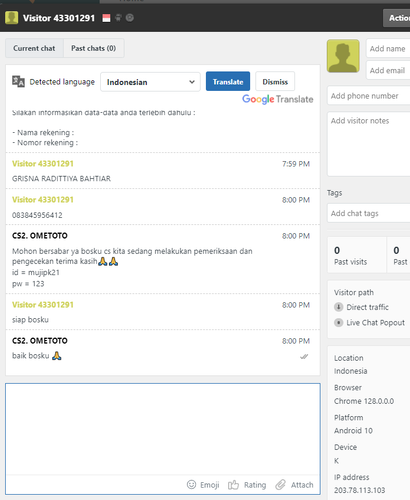This screenshot has height=500, width=410.
Task: Click the Add email field
Action: (388, 70)
